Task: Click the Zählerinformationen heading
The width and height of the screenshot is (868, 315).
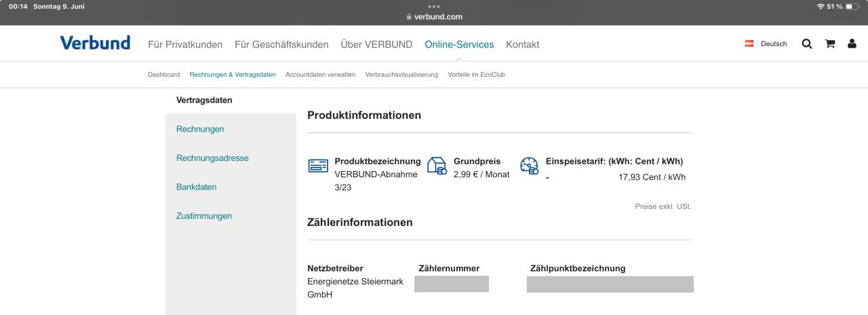Action: click(360, 222)
